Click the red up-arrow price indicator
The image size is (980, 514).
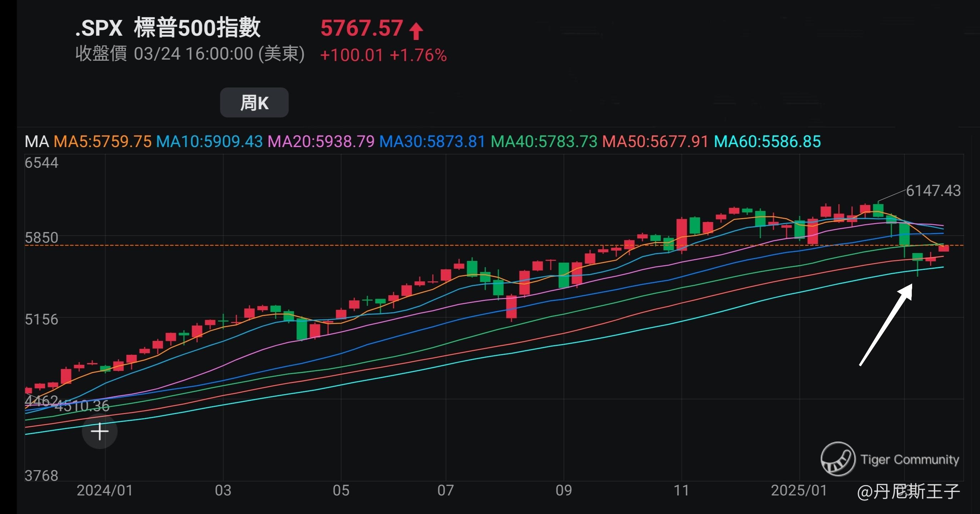(416, 31)
